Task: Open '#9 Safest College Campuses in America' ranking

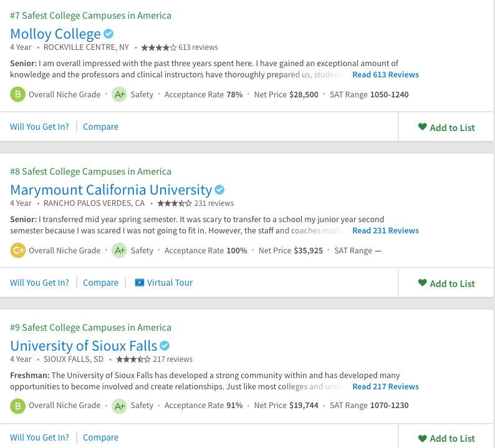Action: click(90, 328)
